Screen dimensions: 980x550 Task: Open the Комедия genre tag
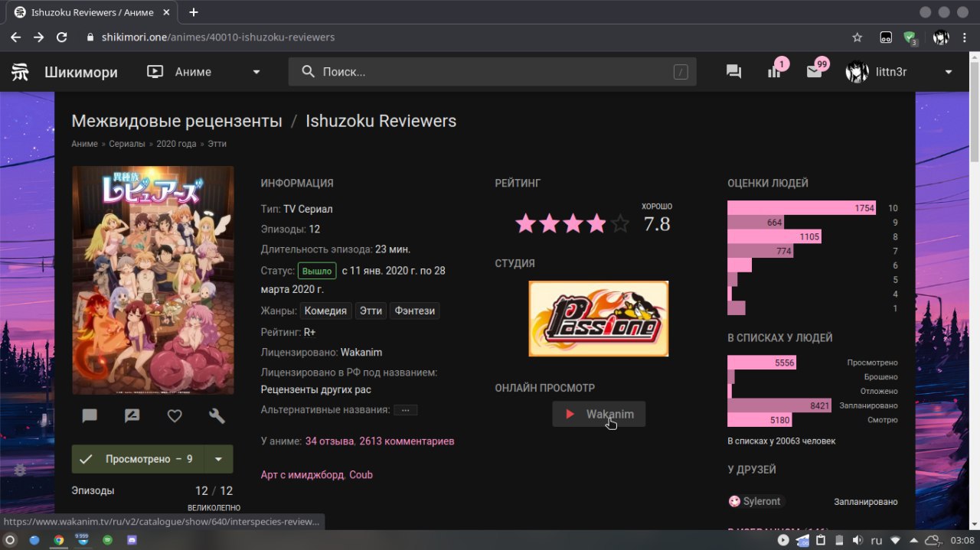click(326, 311)
